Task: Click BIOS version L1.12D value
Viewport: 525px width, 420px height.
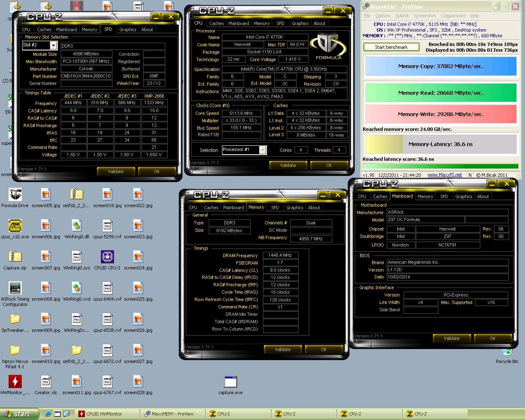Action: click(447, 270)
